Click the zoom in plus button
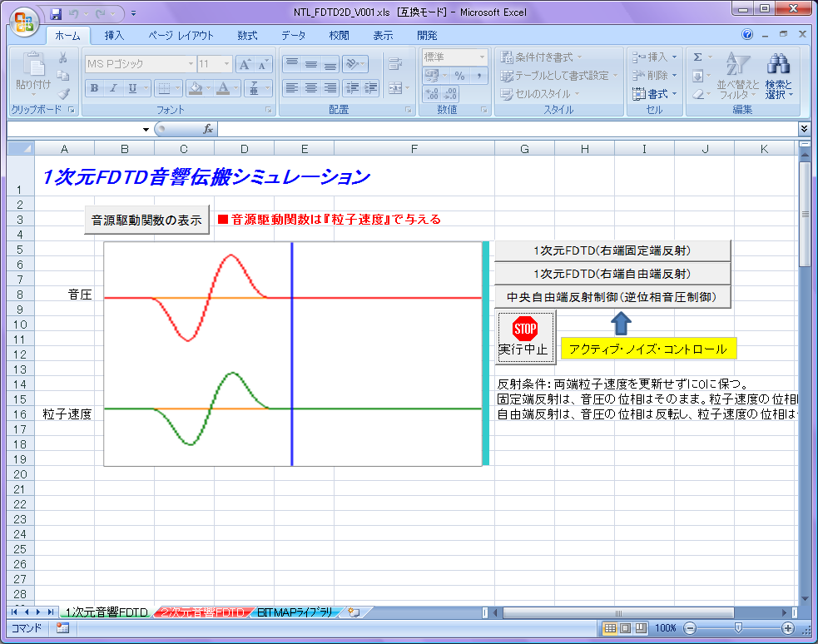 point(788,628)
